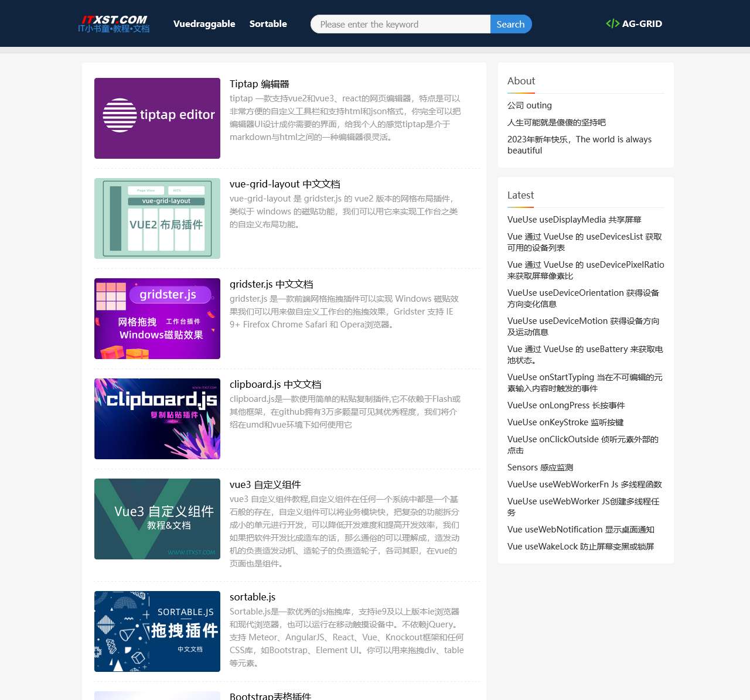Open the onStartTyping article link
750x700 pixels.
click(x=585, y=383)
